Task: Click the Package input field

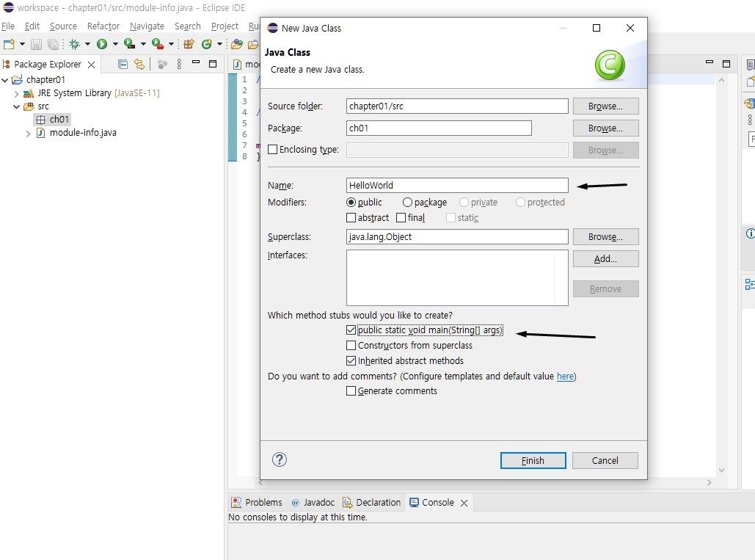Action: pos(439,128)
